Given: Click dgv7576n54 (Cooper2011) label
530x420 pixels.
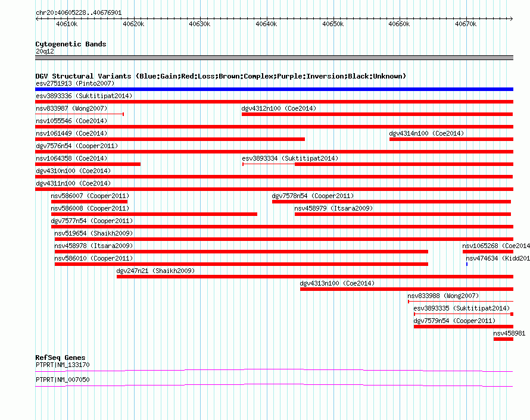Looking at the screenshot, I should [77, 146].
